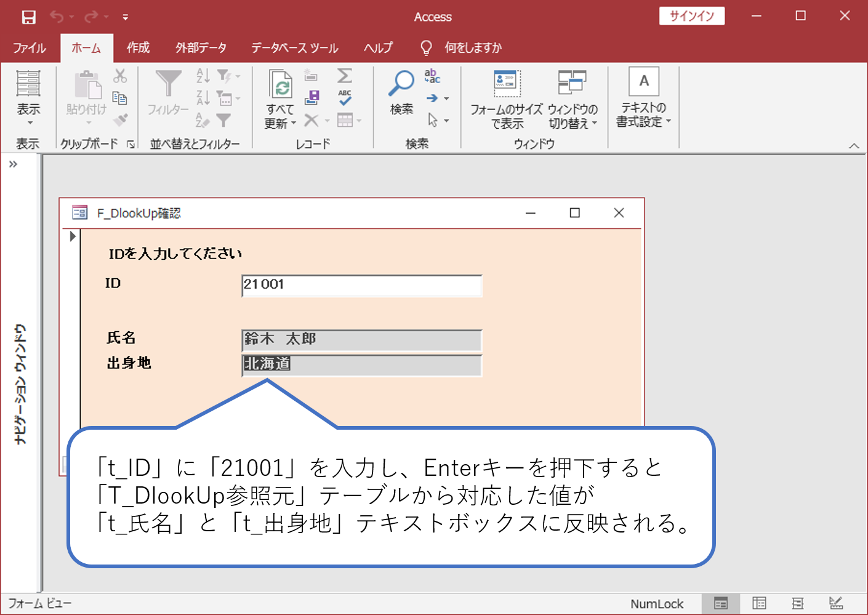Collapse the ribbon using the chevron

coord(854,146)
